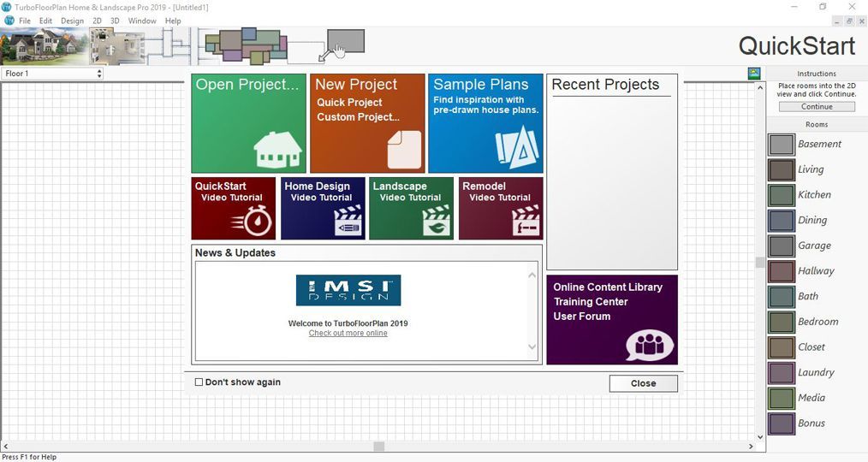The image size is (868, 462).
Task: Click the blueprint icon on Sample Plans
Action: (517, 146)
